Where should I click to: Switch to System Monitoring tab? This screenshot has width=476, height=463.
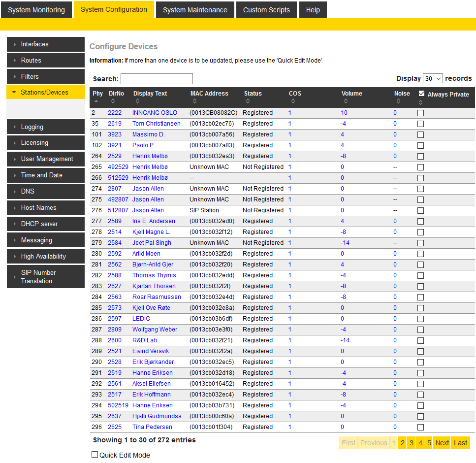pyautogui.click(x=36, y=10)
